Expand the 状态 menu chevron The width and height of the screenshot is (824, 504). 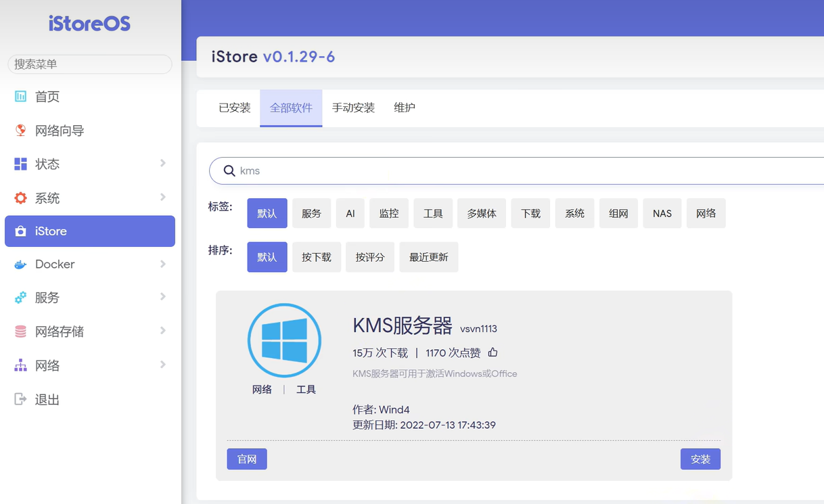point(163,163)
